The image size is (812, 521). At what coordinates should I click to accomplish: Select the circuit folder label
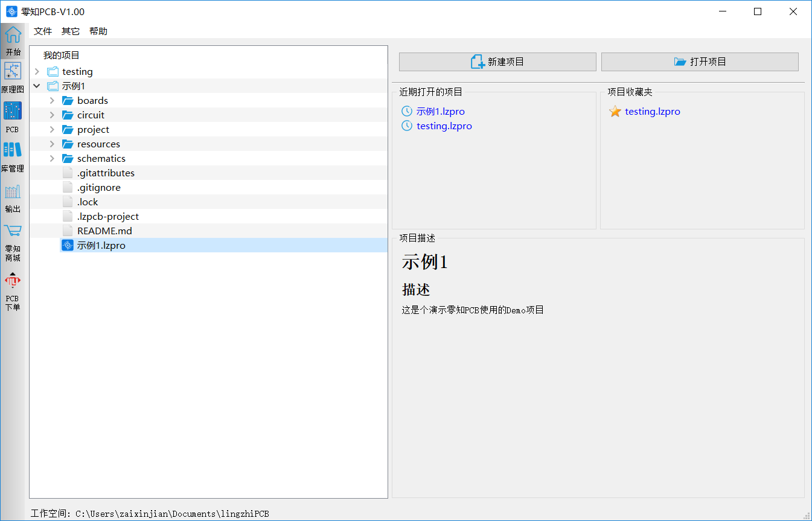coord(91,115)
